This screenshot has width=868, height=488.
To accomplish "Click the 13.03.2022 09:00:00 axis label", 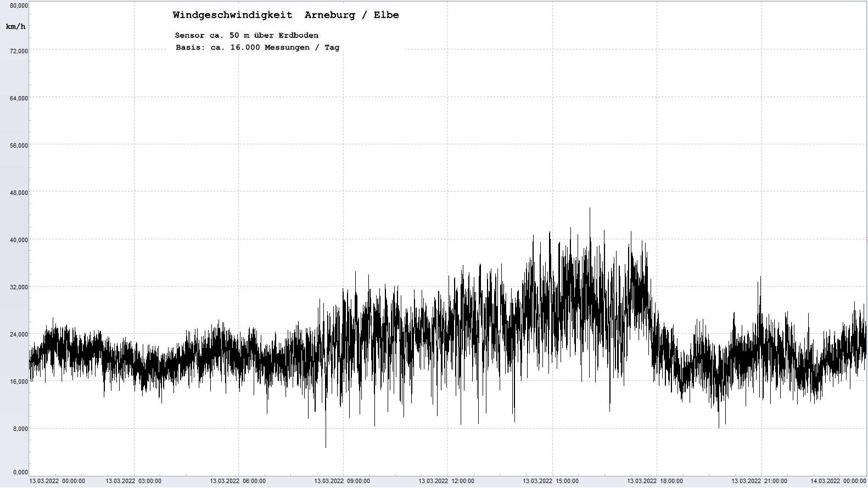I will point(342,481).
